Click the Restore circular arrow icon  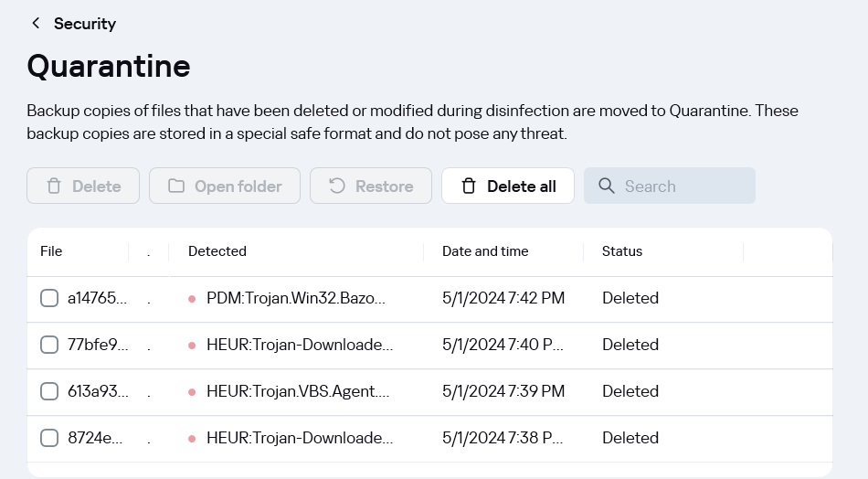(x=336, y=186)
